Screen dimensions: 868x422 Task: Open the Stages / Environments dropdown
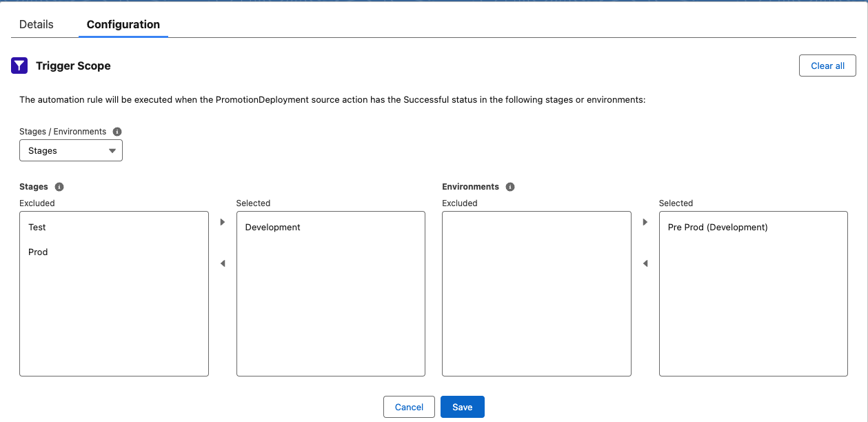pyautogui.click(x=71, y=151)
